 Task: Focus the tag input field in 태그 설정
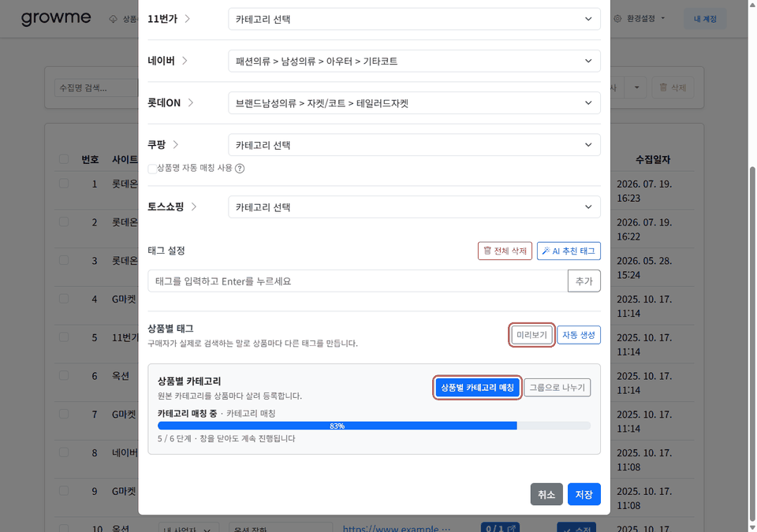click(358, 281)
